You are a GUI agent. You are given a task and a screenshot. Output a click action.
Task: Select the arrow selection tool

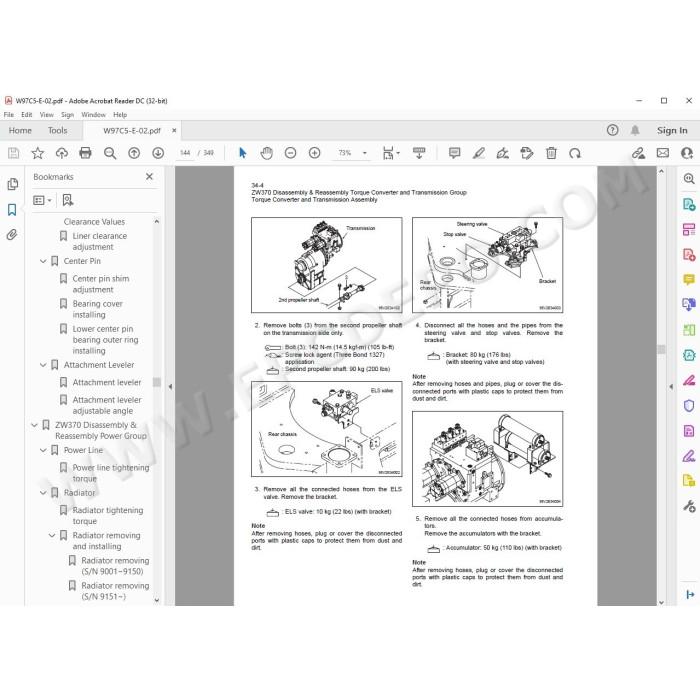[x=242, y=153]
